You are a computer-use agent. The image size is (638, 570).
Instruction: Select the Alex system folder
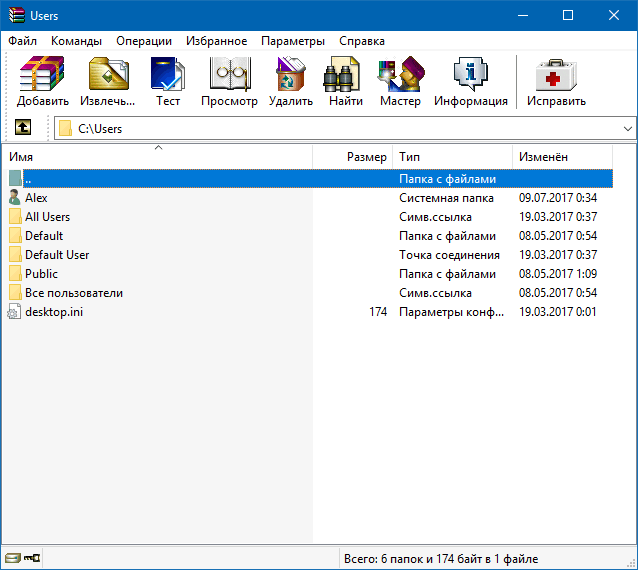[x=36, y=198]
